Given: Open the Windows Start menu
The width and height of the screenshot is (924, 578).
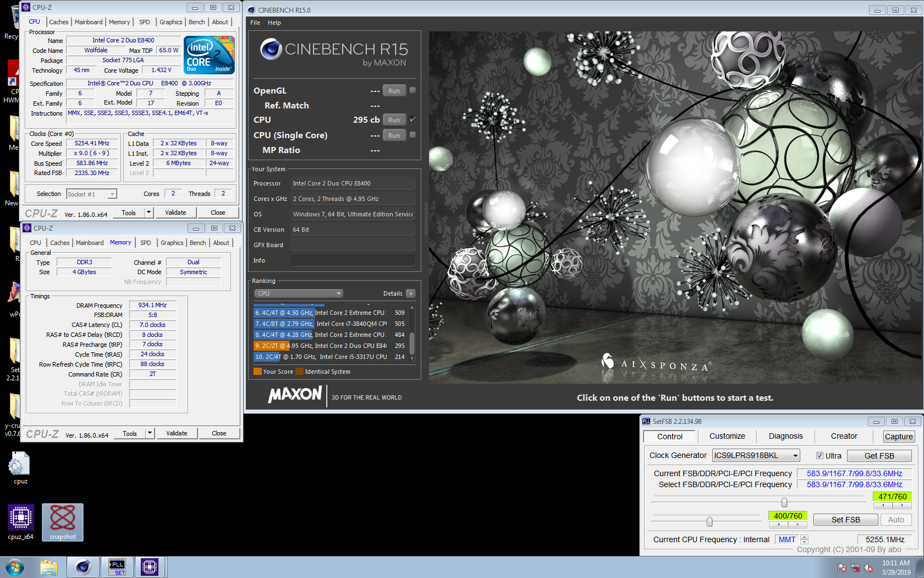Looking at the screenshot, I should [x=15, y=567].
